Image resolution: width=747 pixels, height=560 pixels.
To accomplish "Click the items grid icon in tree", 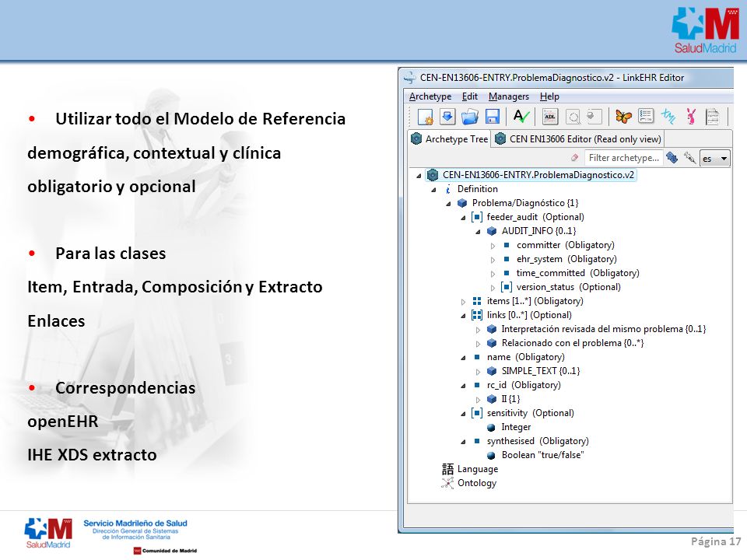I will pos(477,301).
